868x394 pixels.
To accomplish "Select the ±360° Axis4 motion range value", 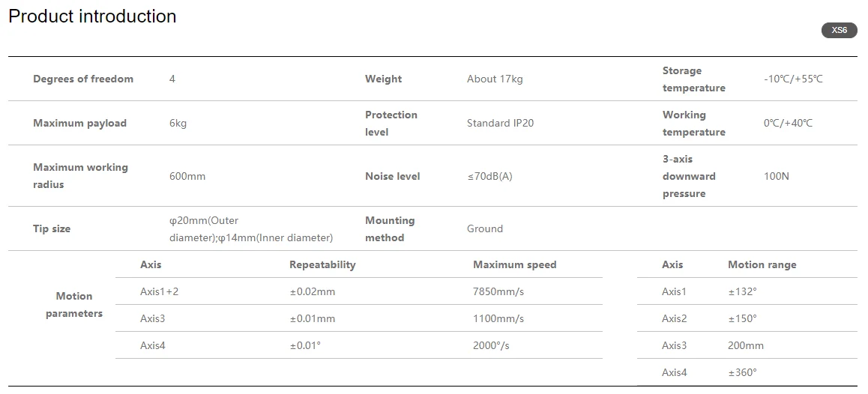I will [x=742, y=372].
